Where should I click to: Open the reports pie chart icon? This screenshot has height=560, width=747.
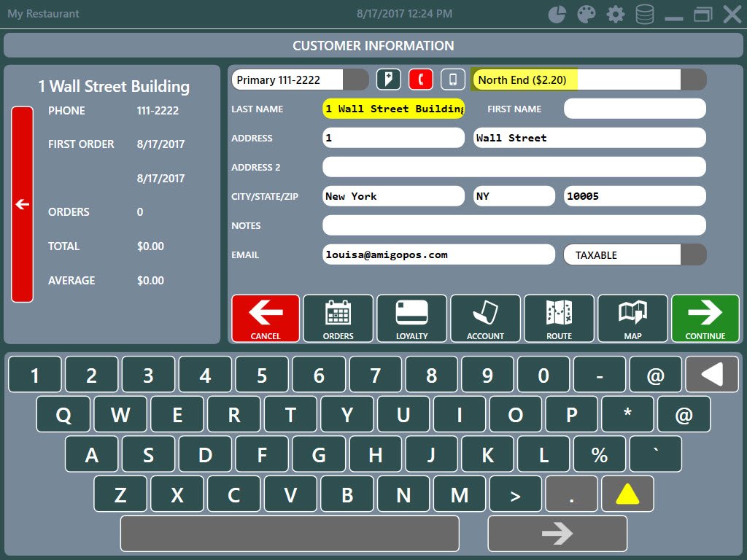(x=557, y=14)
